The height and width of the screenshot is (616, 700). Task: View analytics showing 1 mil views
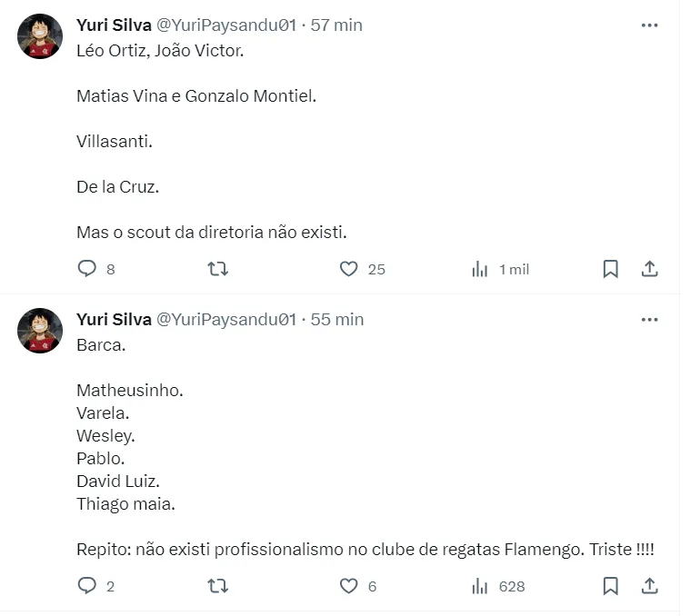pos(480,269)
